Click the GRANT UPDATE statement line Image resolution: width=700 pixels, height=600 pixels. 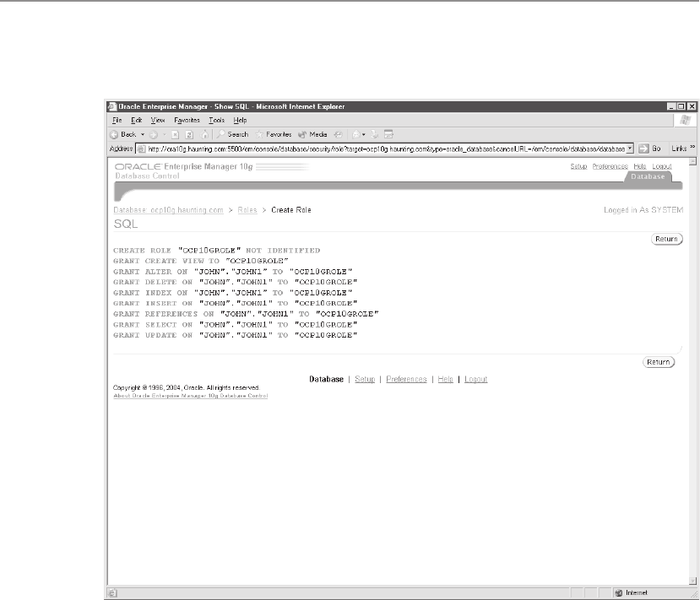pyautogui.click(x=236, y=336)
